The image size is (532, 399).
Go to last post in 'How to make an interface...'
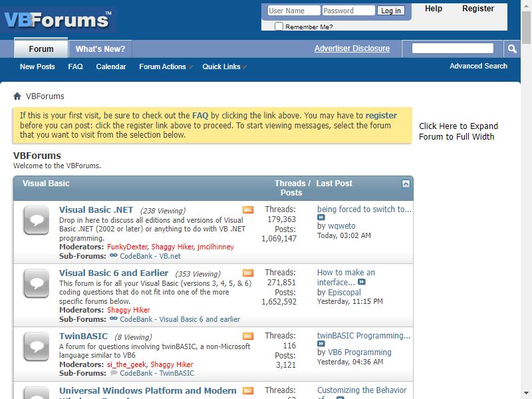(362, 282)
